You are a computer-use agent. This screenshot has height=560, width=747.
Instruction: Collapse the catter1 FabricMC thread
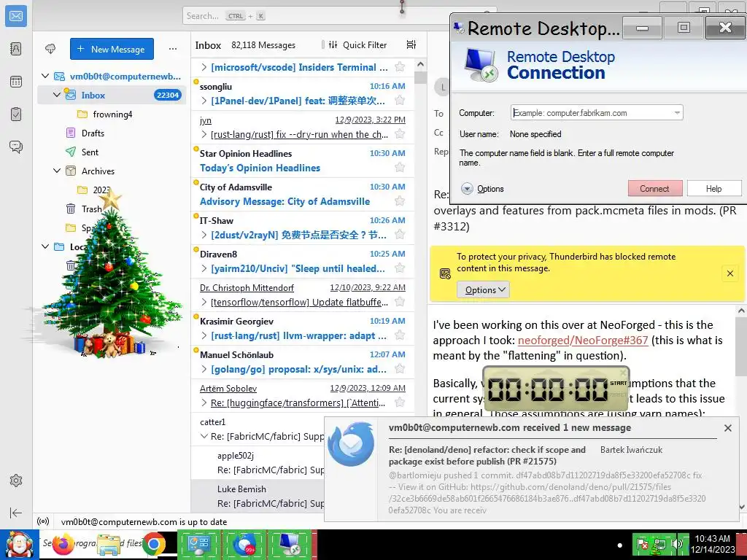pyautogui.click(x=204, y=436)
